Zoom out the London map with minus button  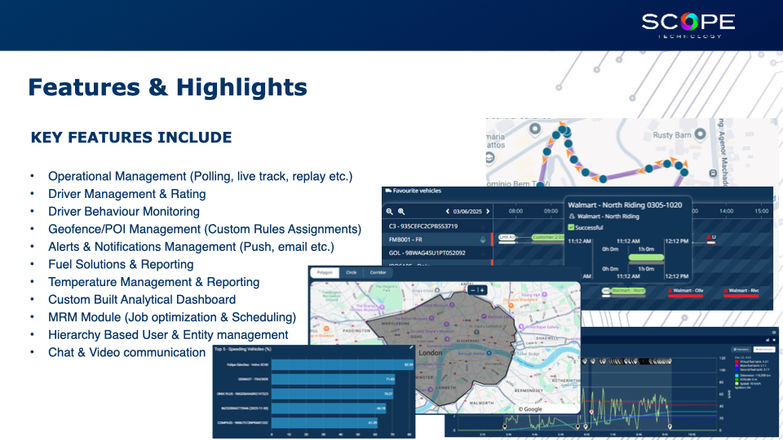tap(473, 290)
